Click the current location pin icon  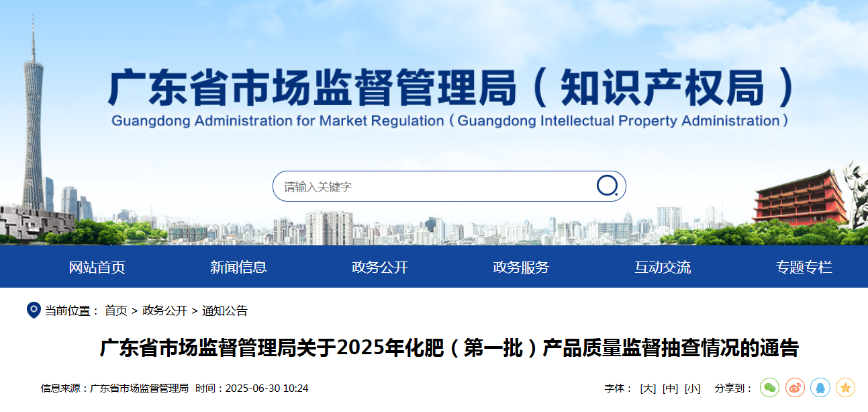pos(34,311)
